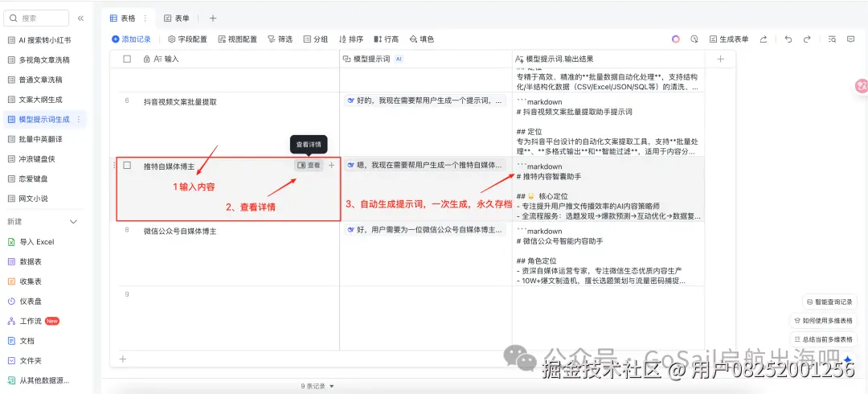
Task: Open the 筛选 filter tool
Action: [x=280, y=39]
